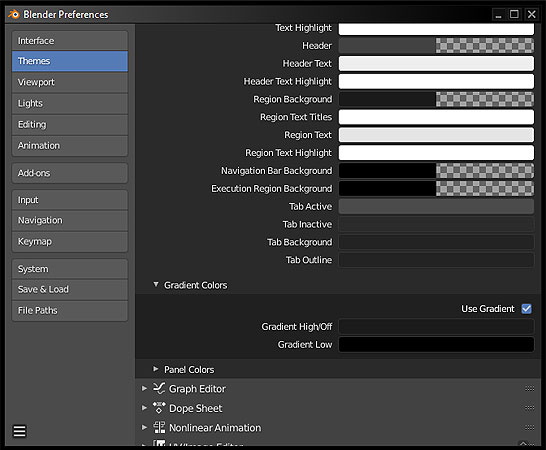Open the Tab Outline color picker

coord(436,260)
